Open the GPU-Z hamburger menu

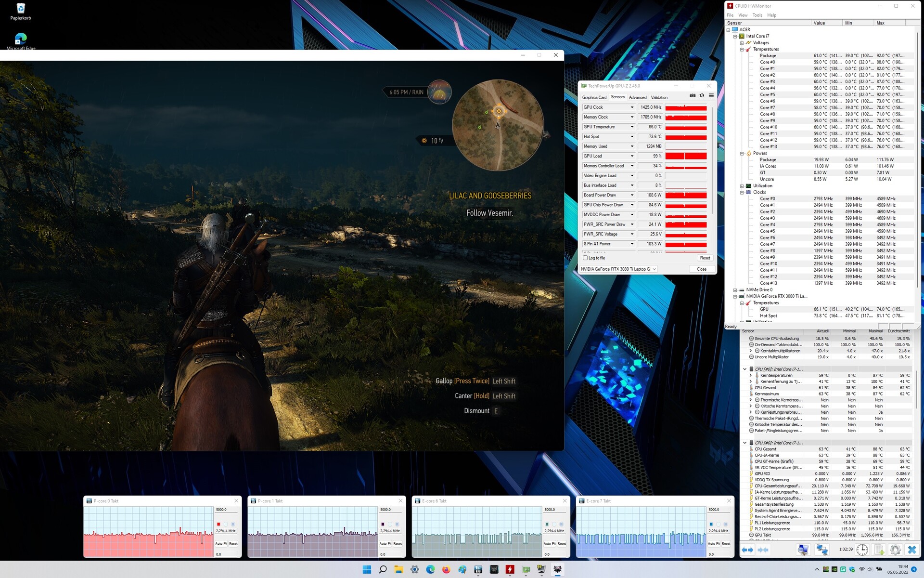tap(711, 96)
